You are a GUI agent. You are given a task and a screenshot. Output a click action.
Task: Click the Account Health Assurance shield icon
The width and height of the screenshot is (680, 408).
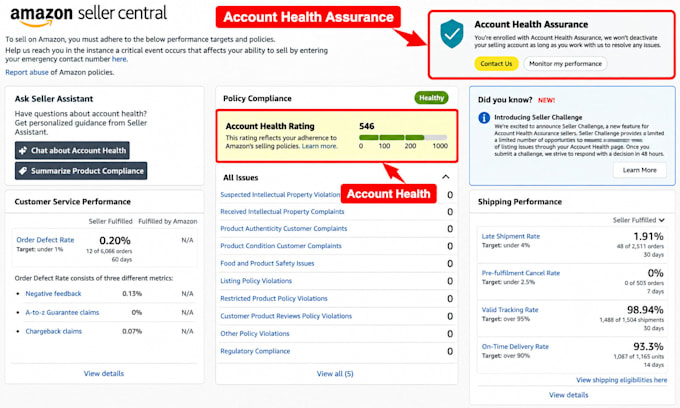point(451,33)
